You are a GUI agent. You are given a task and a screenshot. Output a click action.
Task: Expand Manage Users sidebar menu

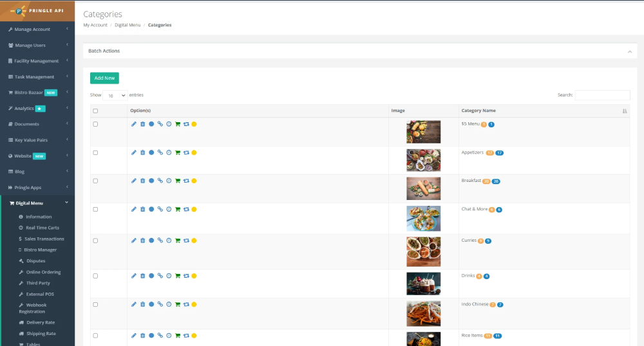coord(37,45)
